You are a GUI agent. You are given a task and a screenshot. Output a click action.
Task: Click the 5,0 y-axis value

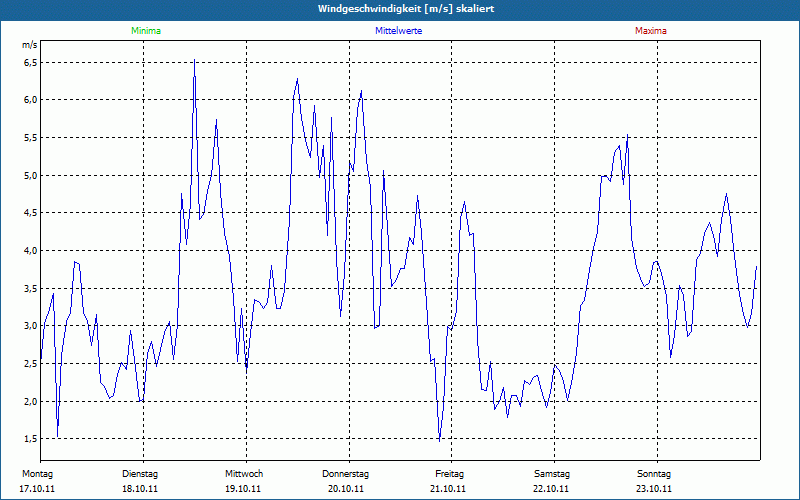(31, 176)
